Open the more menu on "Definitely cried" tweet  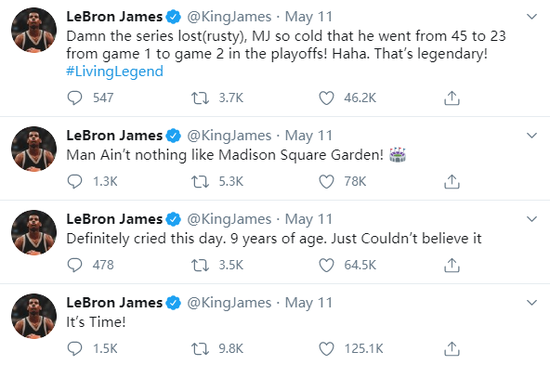point(532,219)
